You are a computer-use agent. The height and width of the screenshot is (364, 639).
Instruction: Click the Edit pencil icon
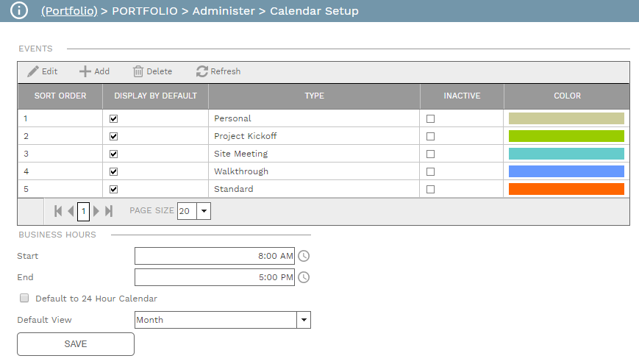point(32,71)
